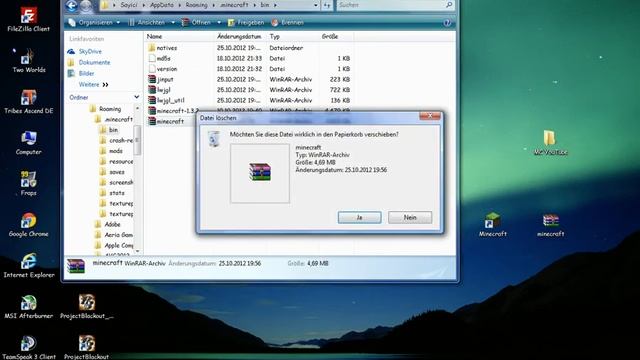Select the jinput WinRAR archive
The image size is (640, 360).
pos(161,79)
